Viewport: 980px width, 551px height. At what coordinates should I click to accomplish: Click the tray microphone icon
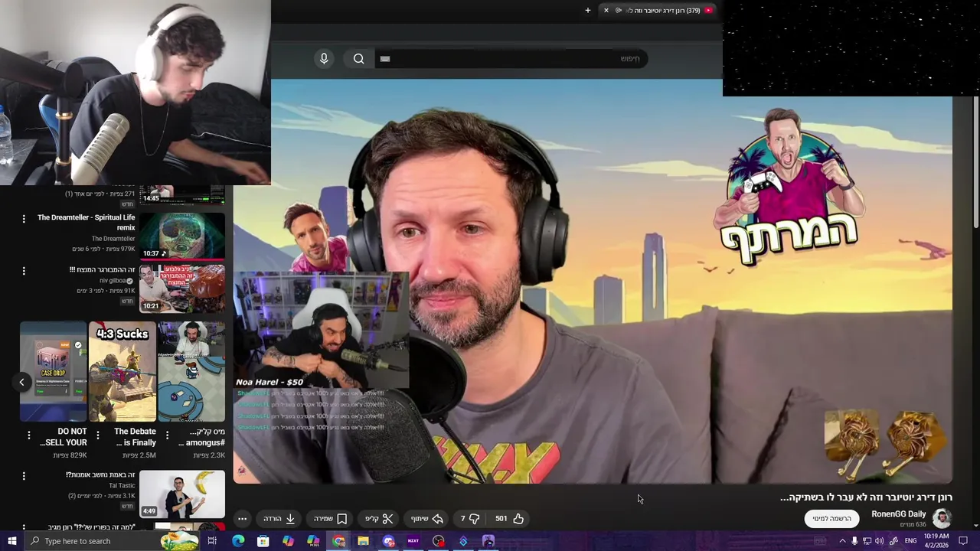tap(854, 541)
